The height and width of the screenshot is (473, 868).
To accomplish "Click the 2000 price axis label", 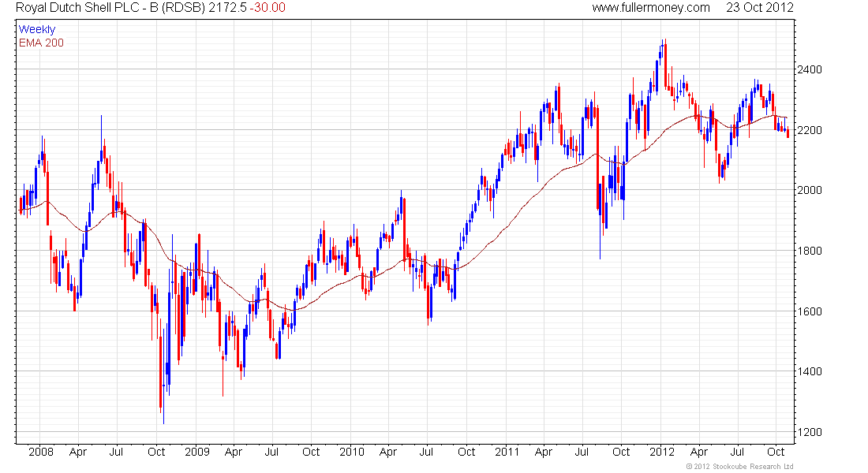I will pyautogui.click(x=810, y=190).
